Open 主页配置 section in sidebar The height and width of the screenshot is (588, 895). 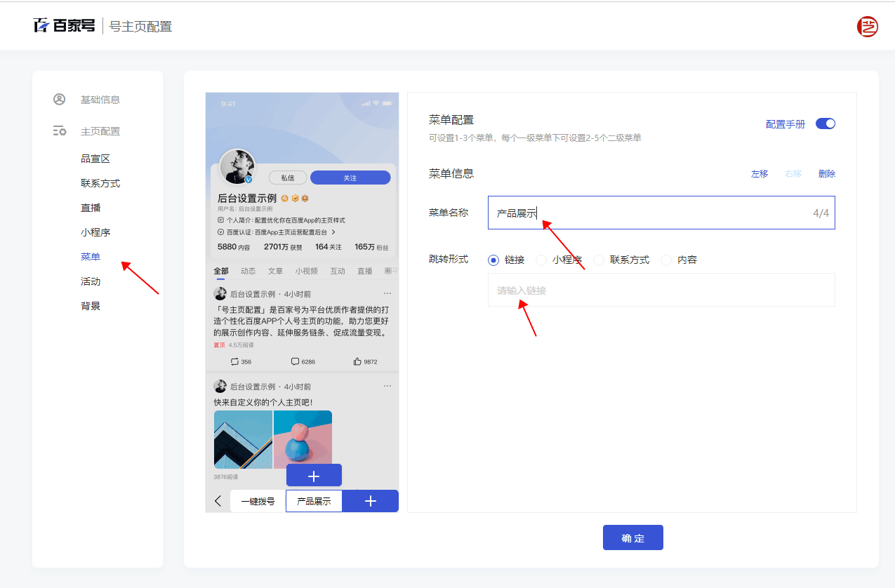pos(100,131)
